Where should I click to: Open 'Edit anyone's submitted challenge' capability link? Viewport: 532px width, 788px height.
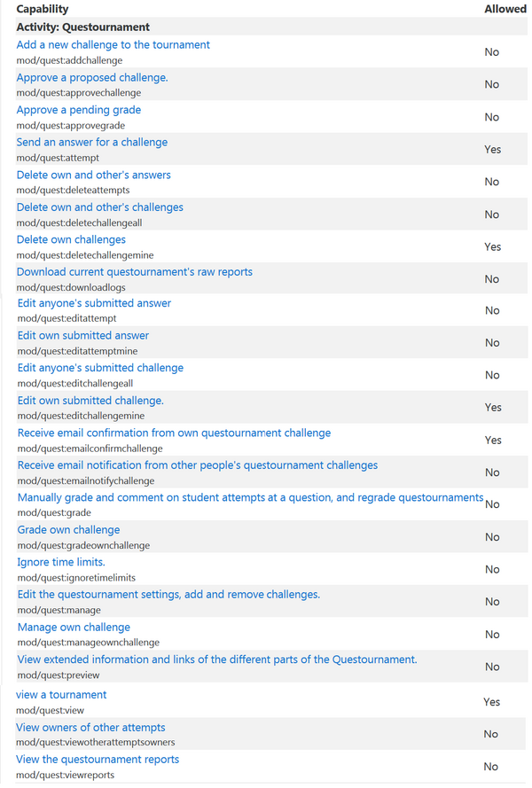click(x=100, y=368)
